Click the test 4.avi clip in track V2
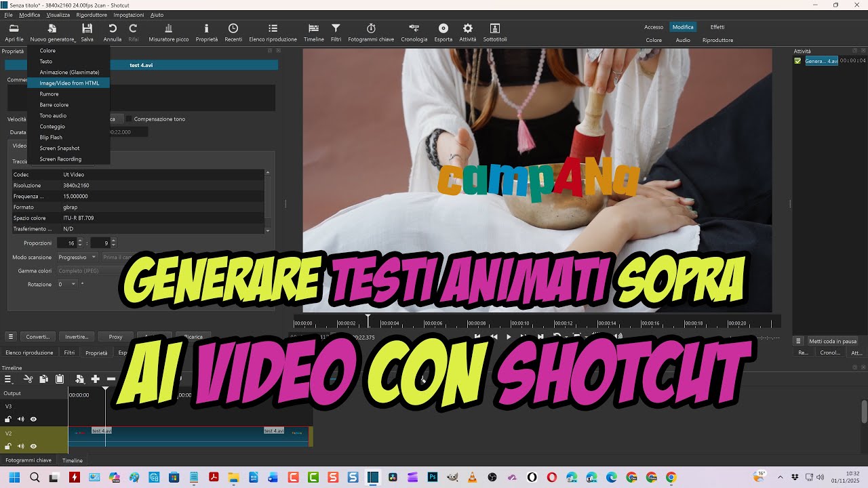The image size is (868, 488). pyautogui.click(x=189, y=436)
